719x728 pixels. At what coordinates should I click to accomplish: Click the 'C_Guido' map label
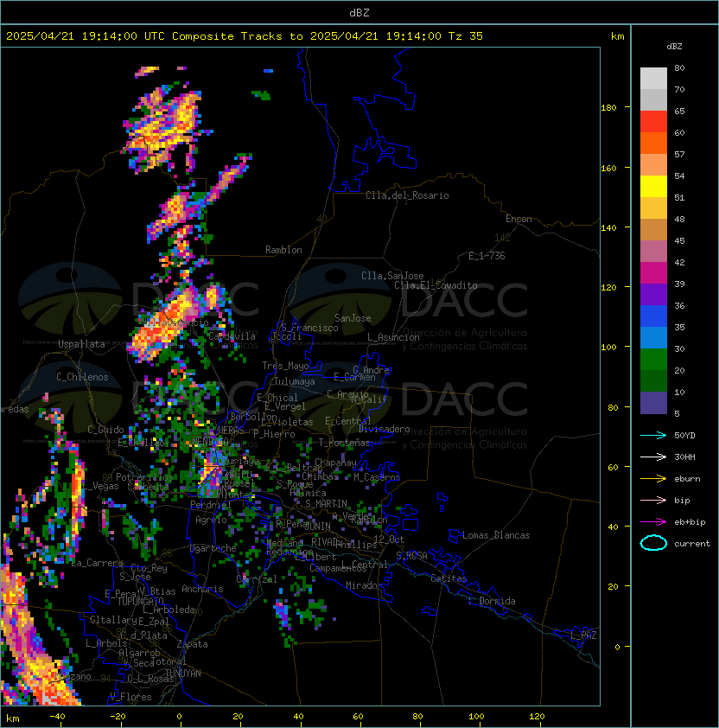click(105, 430)
